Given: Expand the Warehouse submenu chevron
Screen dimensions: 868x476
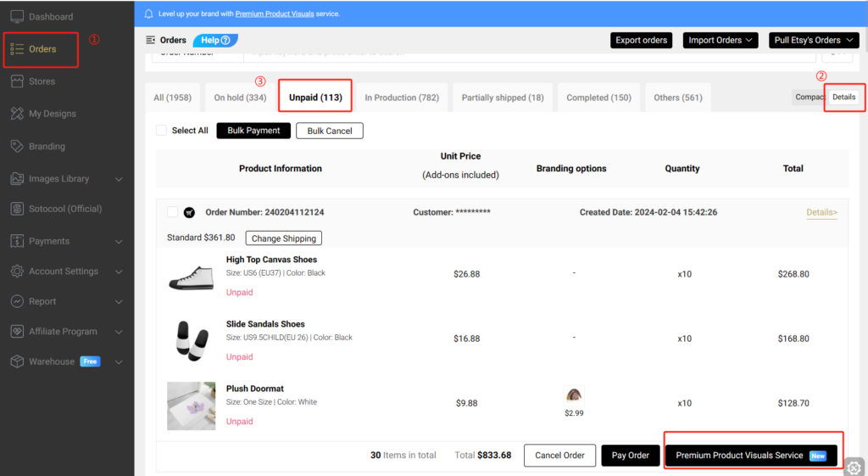Looking at the screenshot, I should (x=119, y=361).
